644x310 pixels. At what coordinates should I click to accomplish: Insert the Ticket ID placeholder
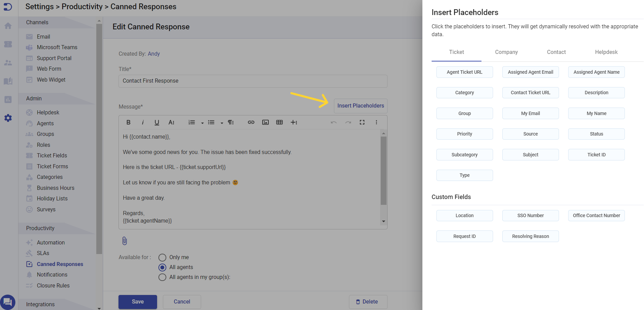[596, 154]
